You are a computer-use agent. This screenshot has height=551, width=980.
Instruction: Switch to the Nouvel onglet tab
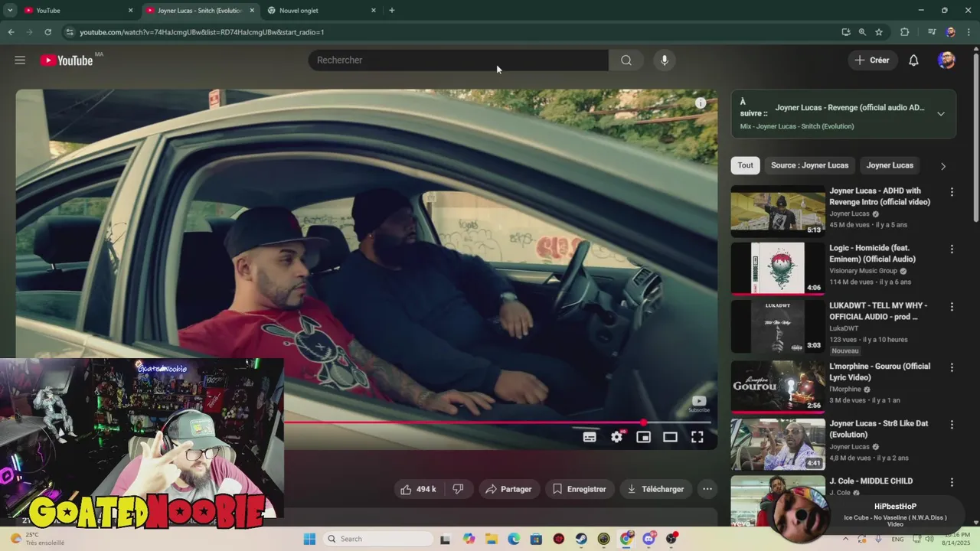click(x=322, y=10)
